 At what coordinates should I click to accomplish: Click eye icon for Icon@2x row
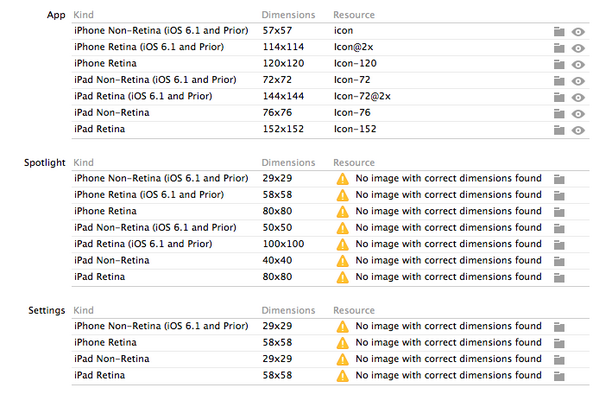pyautogui.click(x=578, y=49)
